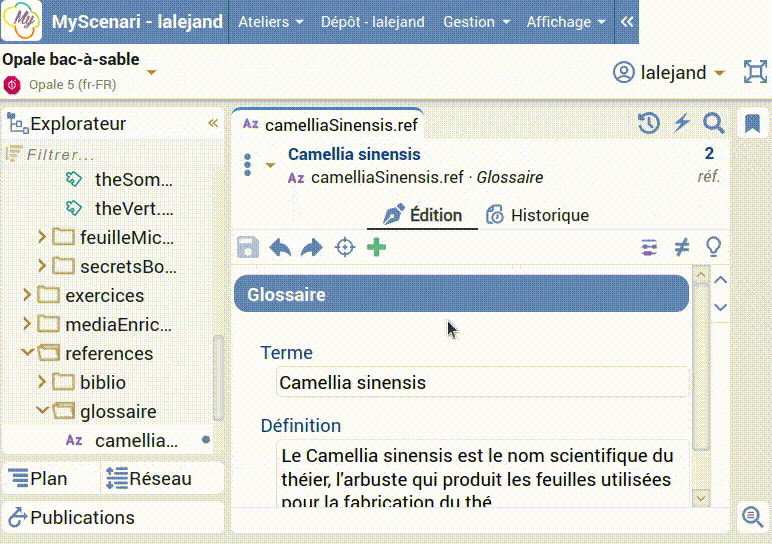This screenshot has width=772, height=544.
Task: Click the bookmark icon at top right
Action: click(x=752, y=124)
